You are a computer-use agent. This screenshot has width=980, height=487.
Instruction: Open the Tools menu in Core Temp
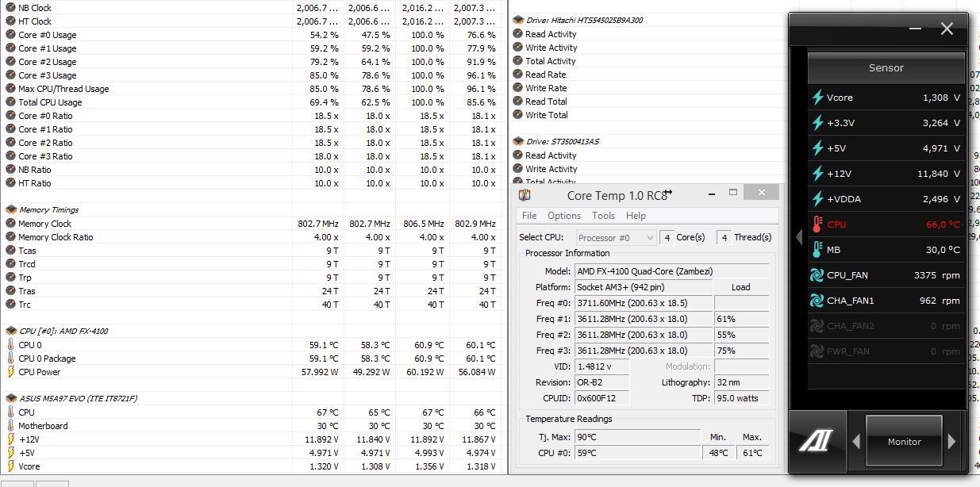tap(603, 216)
